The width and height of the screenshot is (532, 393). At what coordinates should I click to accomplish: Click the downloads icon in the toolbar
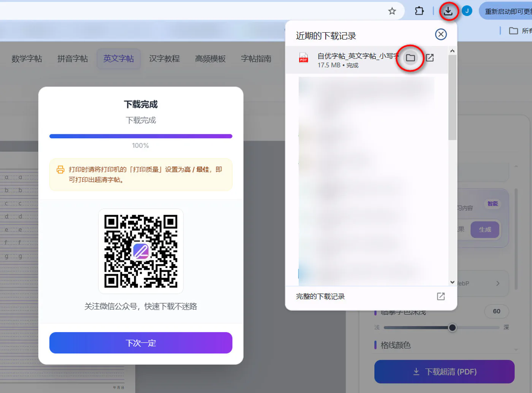pyautogui.click(x=448, y=11)
